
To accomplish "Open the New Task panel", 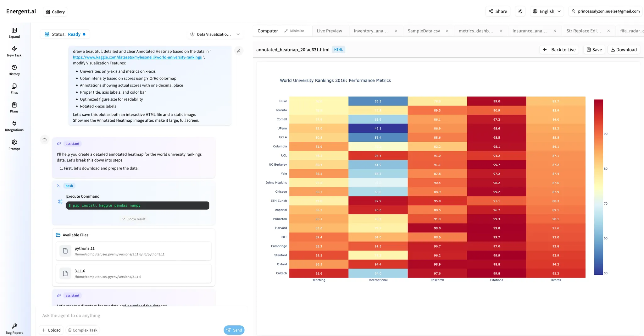I will coord(14,51).
